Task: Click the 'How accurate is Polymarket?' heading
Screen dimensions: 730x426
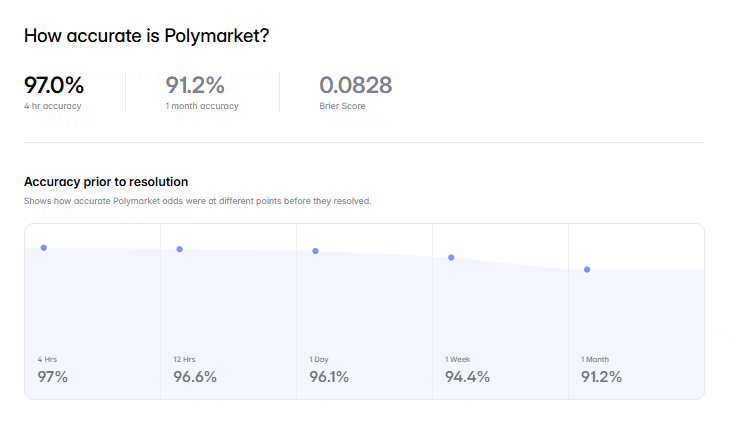Action: click(x=147, y=36)
